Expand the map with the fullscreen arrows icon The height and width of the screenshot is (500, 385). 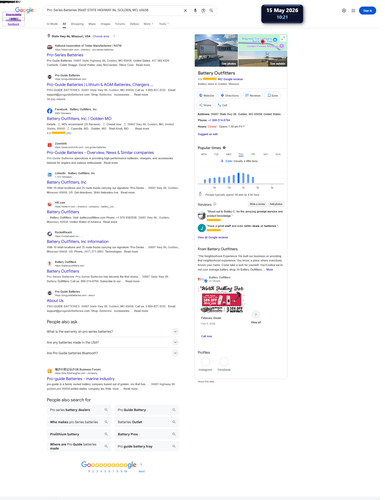pos(283,38)
